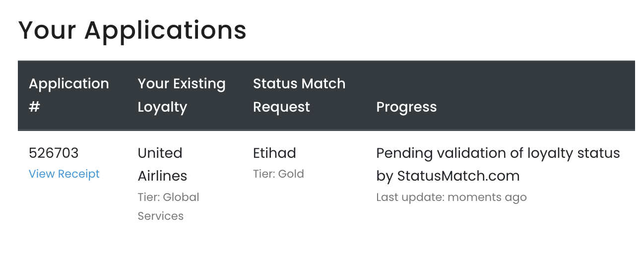Select the United Airlines loyalty text

tap(162, 164)
